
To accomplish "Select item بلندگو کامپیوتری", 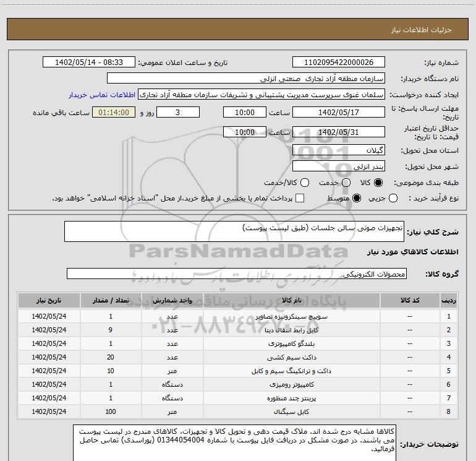I will (x=291, y=344).
